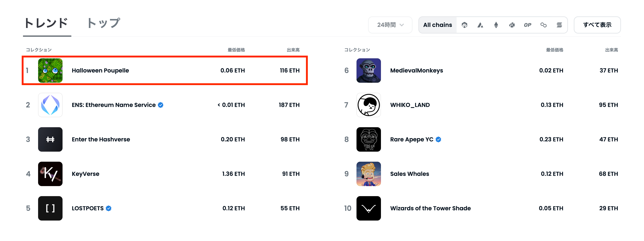
Task: Select the All chains filter
Action: tap(438, 25)
